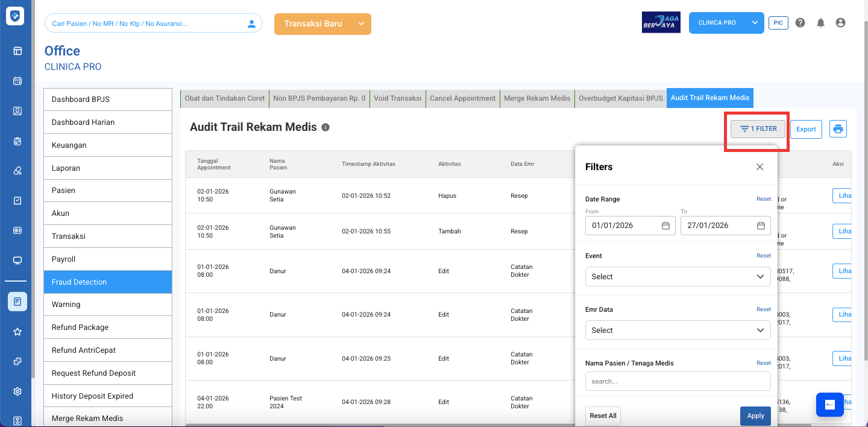868x427 pixels.
Task: Expand the Event select dropdown
Action: coord(678,277)
